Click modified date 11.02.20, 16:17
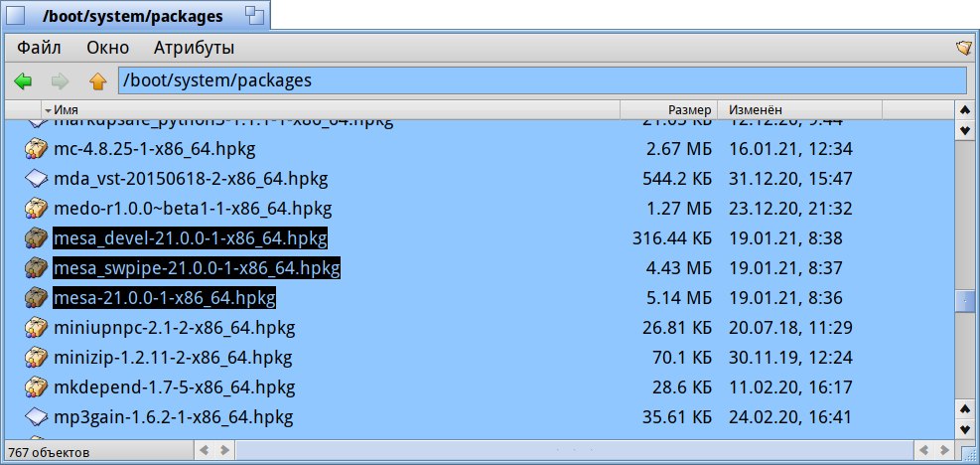This screenshot has height=465, width=980. pos(790,387)
